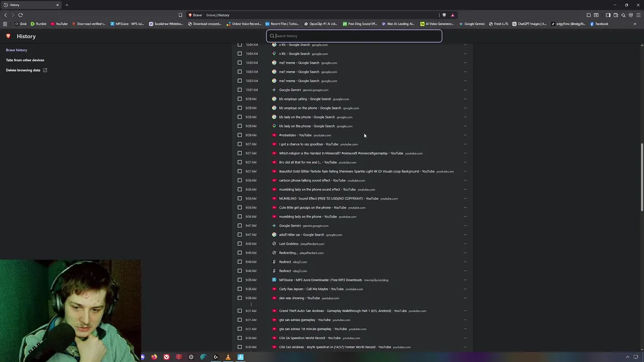Tick 'GTA SA Speedrun World Record' checkbox
Screen dimensions: 644x362
tap(239, 338)
